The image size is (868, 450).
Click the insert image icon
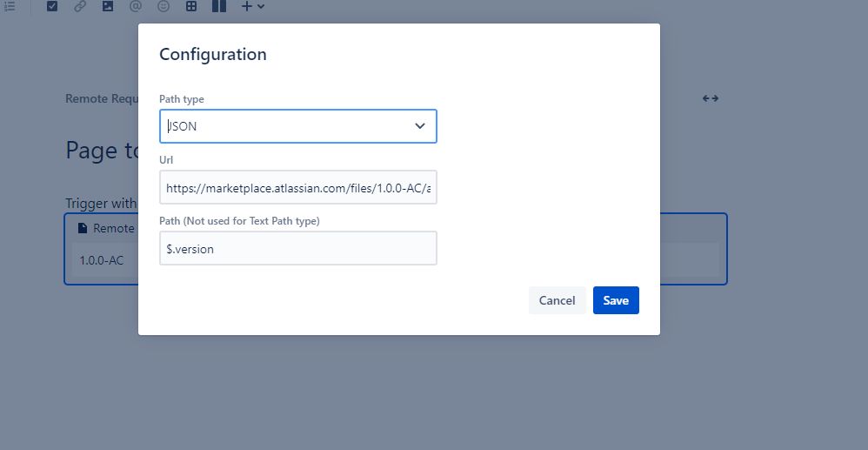108,6
